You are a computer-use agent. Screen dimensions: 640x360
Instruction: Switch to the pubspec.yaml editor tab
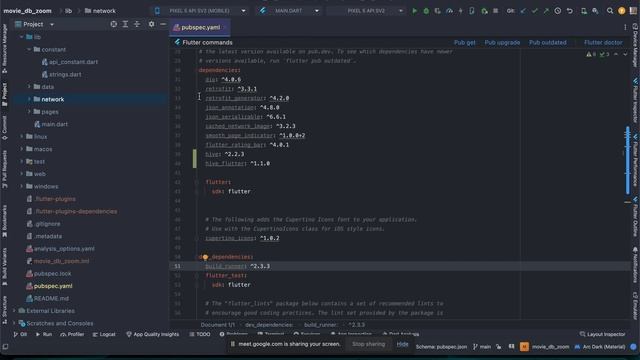pyautogui.click(x=200, y=27)
